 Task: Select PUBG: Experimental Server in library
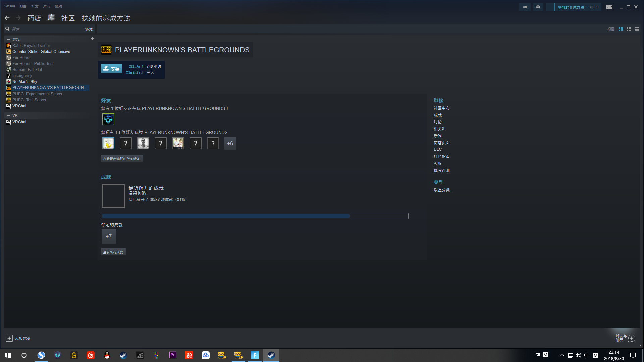(x=38, y=94)
